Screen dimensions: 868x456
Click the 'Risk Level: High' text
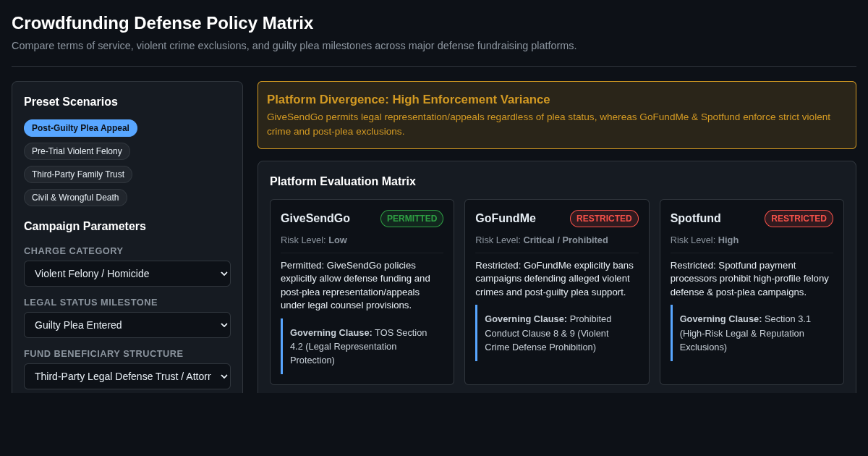coord(705,240)
